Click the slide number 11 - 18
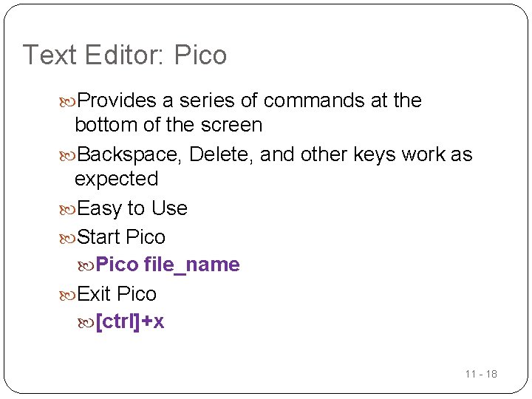Screen dimensions: 532x399 (481, 374)
